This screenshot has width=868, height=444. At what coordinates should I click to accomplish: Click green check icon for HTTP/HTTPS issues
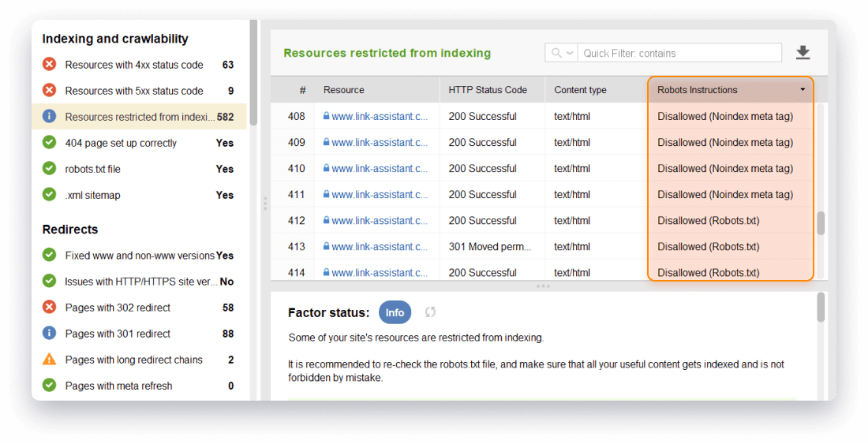49,281
